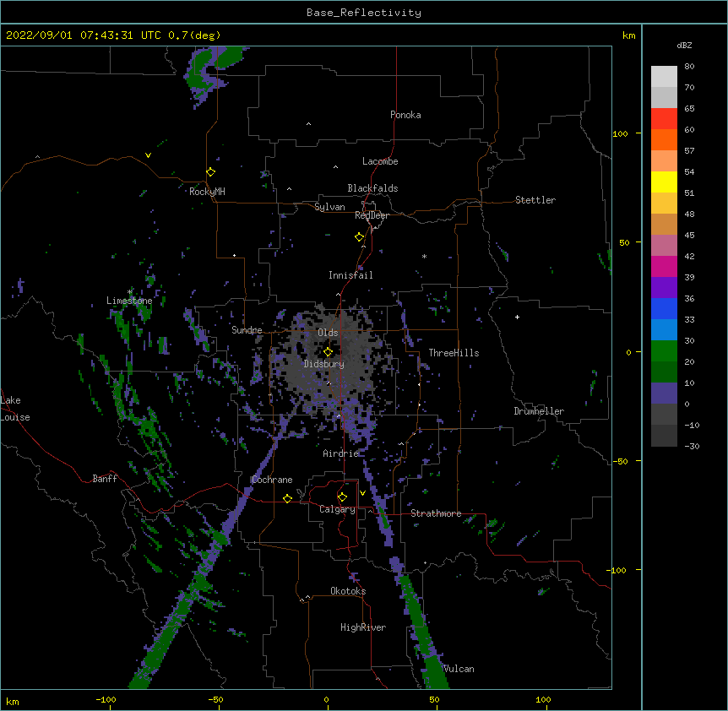Image resolution: width=728 pixels, height=711 pixels.
Task: Click the Banff label
Action: point(105,479)
